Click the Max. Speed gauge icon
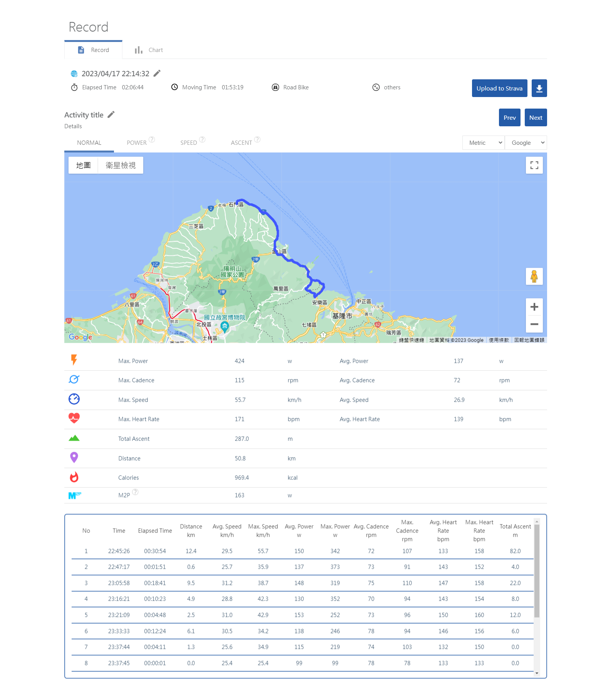The width and height of the screenshot is (616, 685). [74, 399]
